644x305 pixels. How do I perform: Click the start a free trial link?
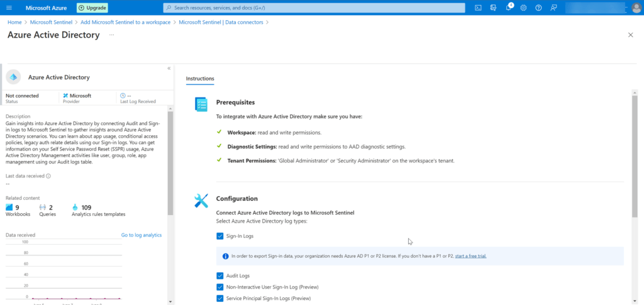(470, 256)
